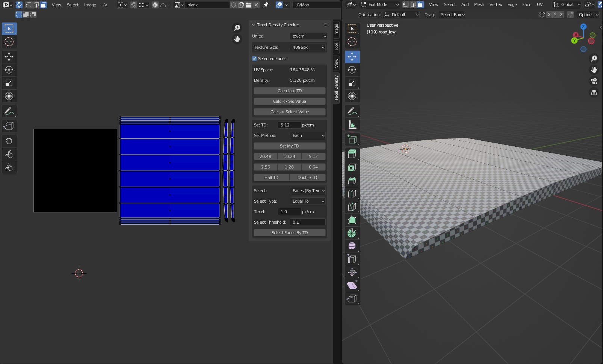
Task: Open the Units px/cm dropdown
Action: (x=308, y=36)
